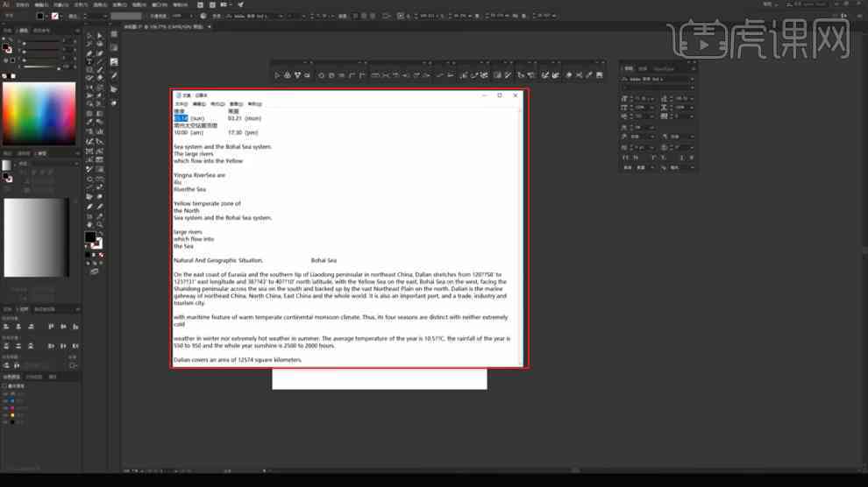The width and height of the screenshot is (868, 487).
Task: Click the vertical distribute top icon
Action: tap(6, 346)
